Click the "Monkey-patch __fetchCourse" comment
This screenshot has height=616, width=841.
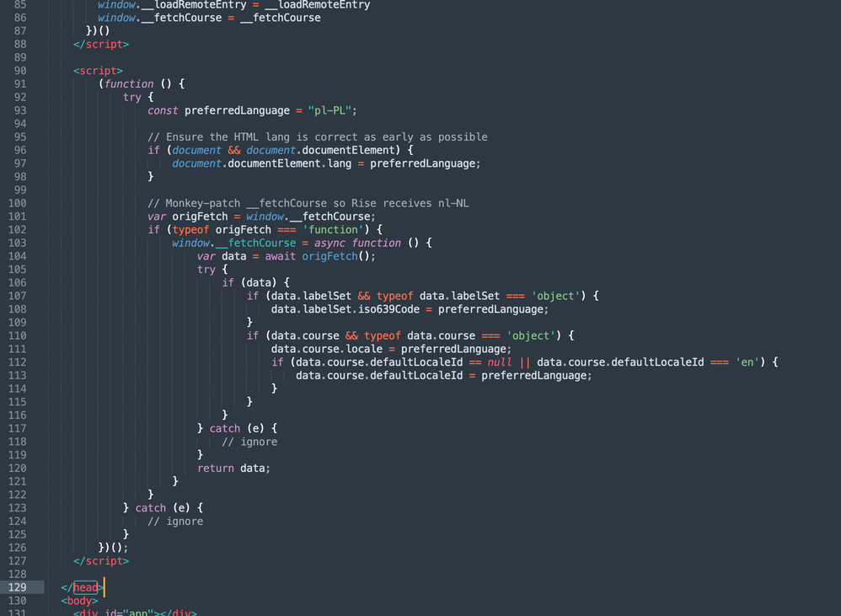click(308, 203)
